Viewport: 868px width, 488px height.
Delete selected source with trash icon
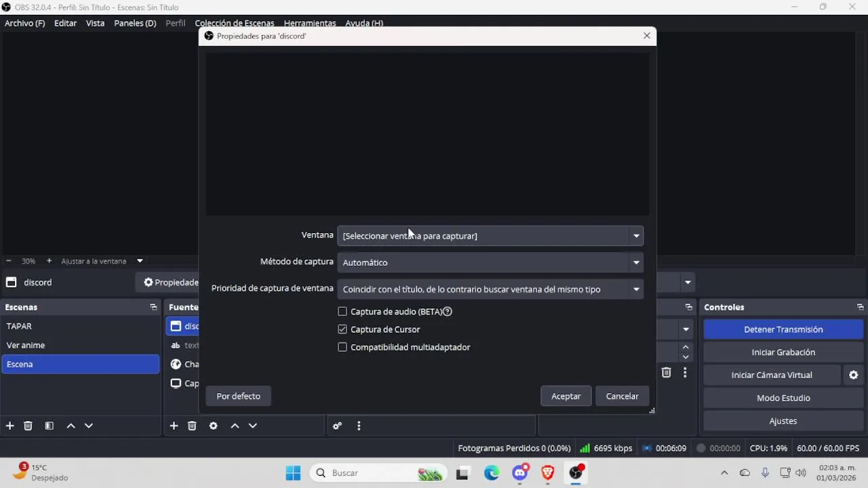click(x=192, y=426)
